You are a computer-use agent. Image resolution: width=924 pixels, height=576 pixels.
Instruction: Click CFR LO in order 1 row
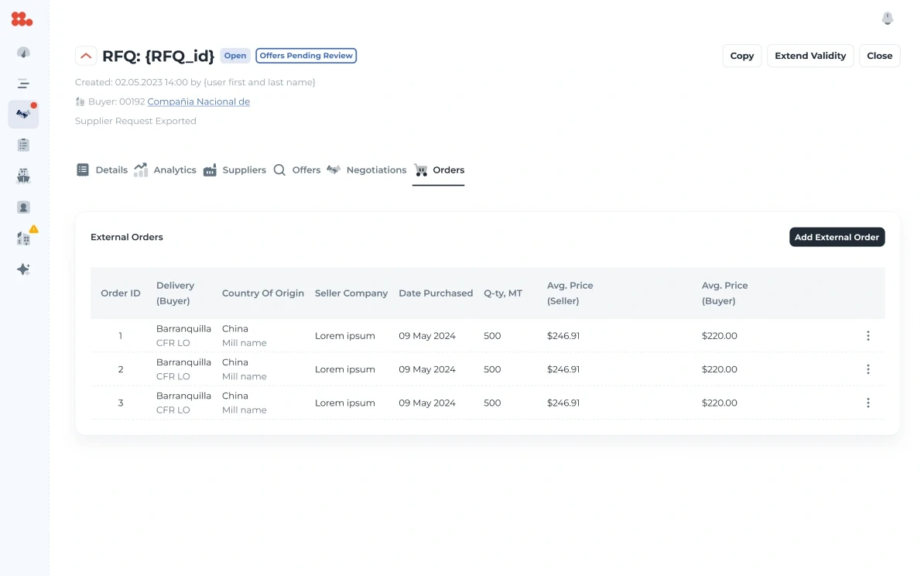tap(173, 343)
